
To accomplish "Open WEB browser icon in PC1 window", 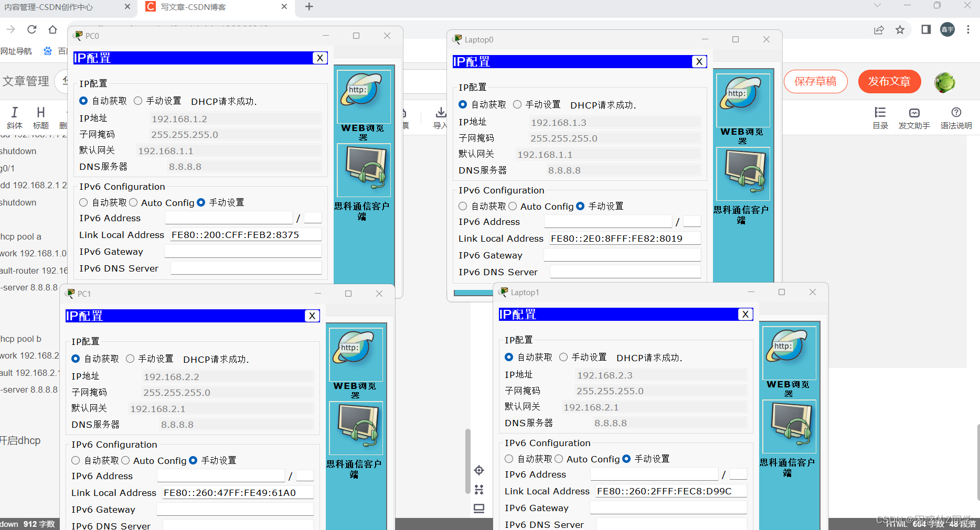I will click(x=356, y=355).
